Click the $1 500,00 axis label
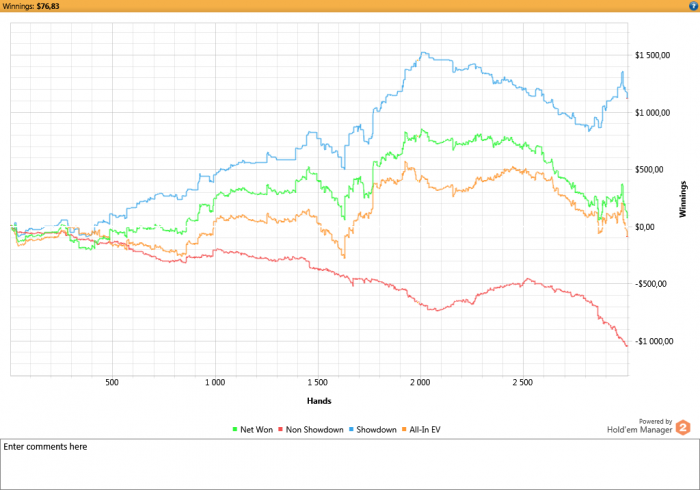 point(652,55)
